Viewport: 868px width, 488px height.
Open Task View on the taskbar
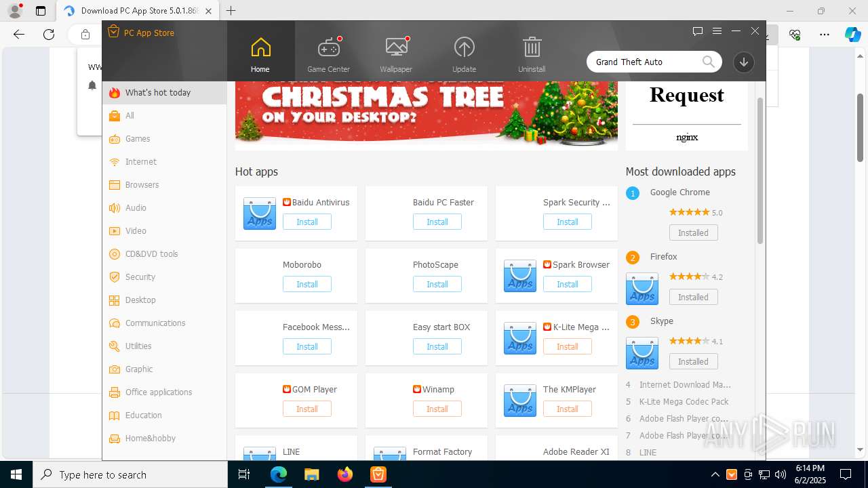(x=245, y=474)
